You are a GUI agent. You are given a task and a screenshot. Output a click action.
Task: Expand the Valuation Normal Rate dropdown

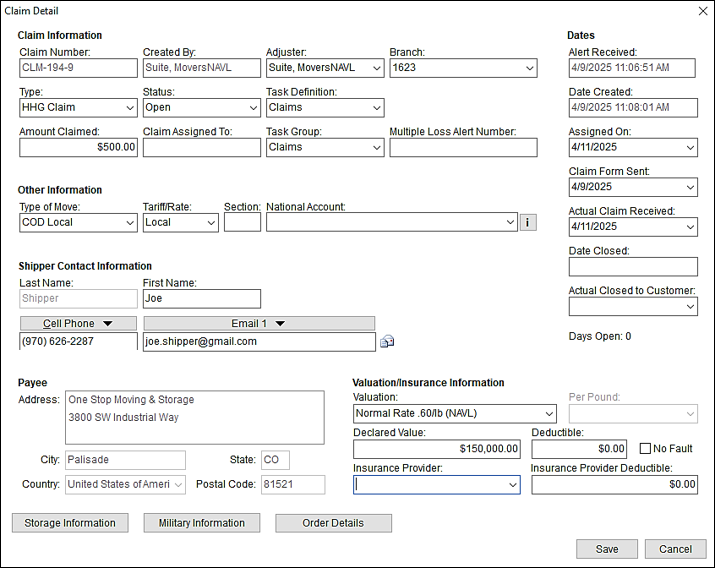pos(548,413)
